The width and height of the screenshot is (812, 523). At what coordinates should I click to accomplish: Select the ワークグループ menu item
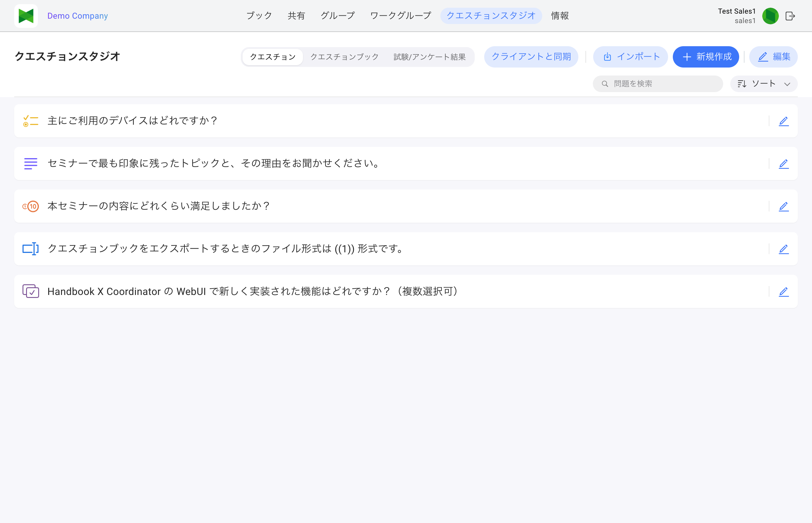401,16
